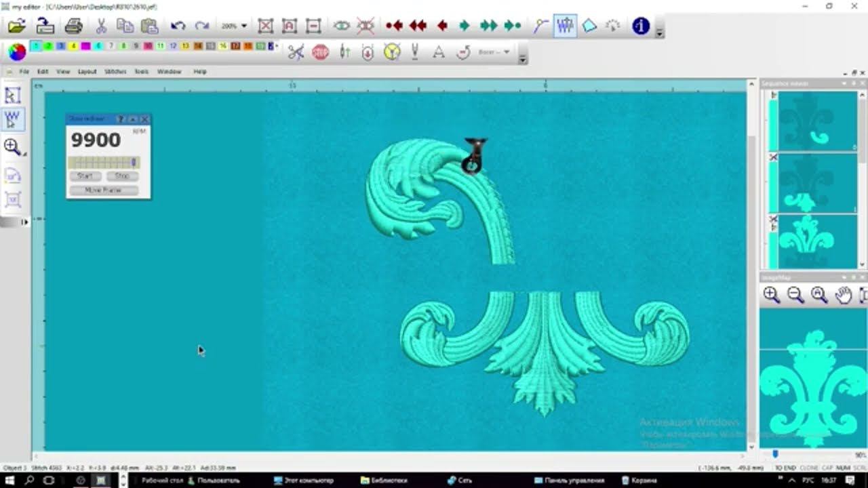
Task: Click the thread trim scissors icon
Action: [296, 52]
